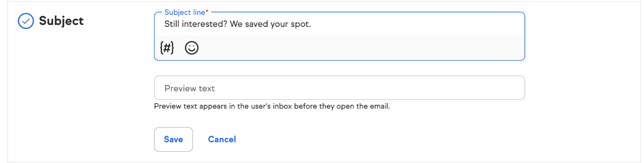
Task: Click the preview text helper description
Action: pyautogui.click(x=272, y=106)
